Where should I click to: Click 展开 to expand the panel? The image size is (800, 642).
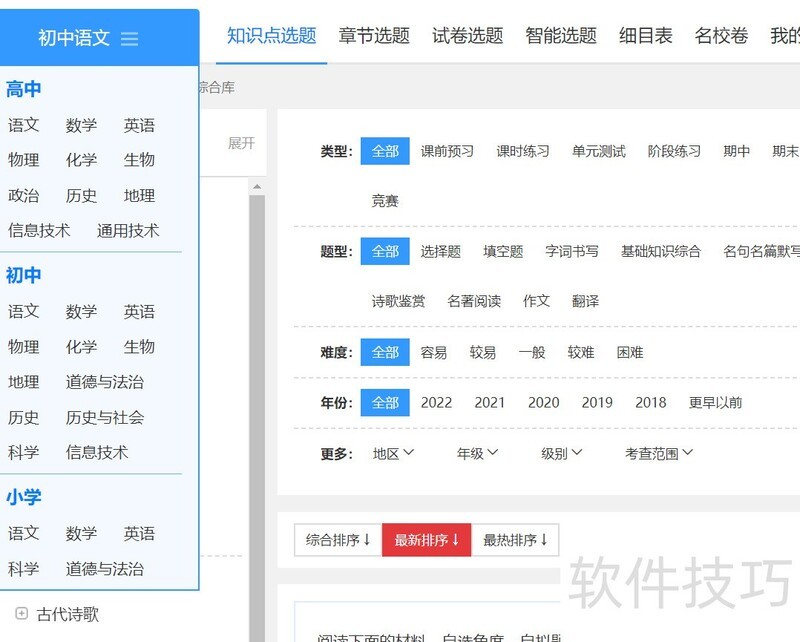241,143
